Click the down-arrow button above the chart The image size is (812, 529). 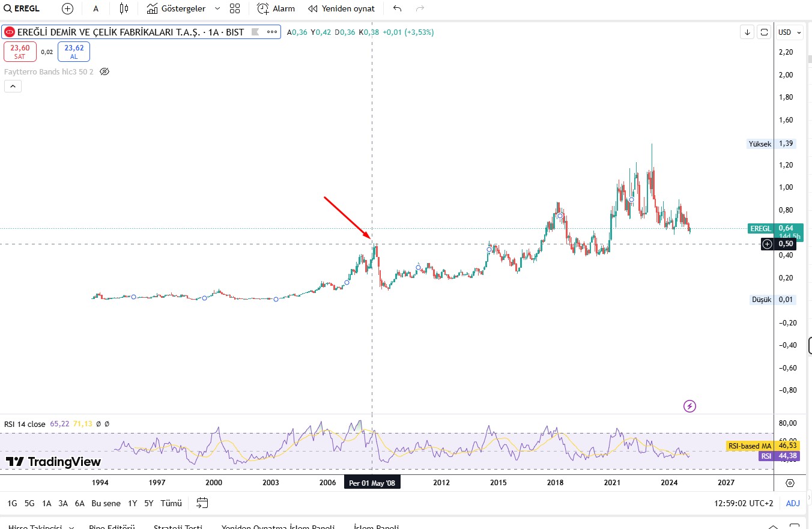(747, 32)
